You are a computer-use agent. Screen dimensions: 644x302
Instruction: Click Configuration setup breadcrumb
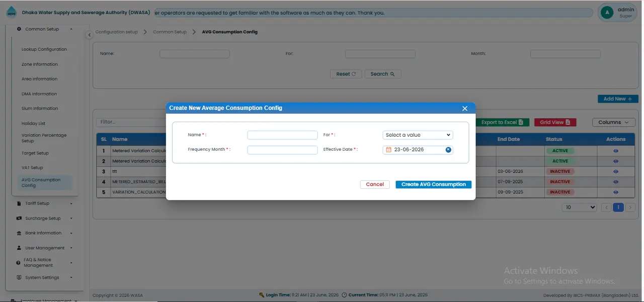tap(116, 32)
